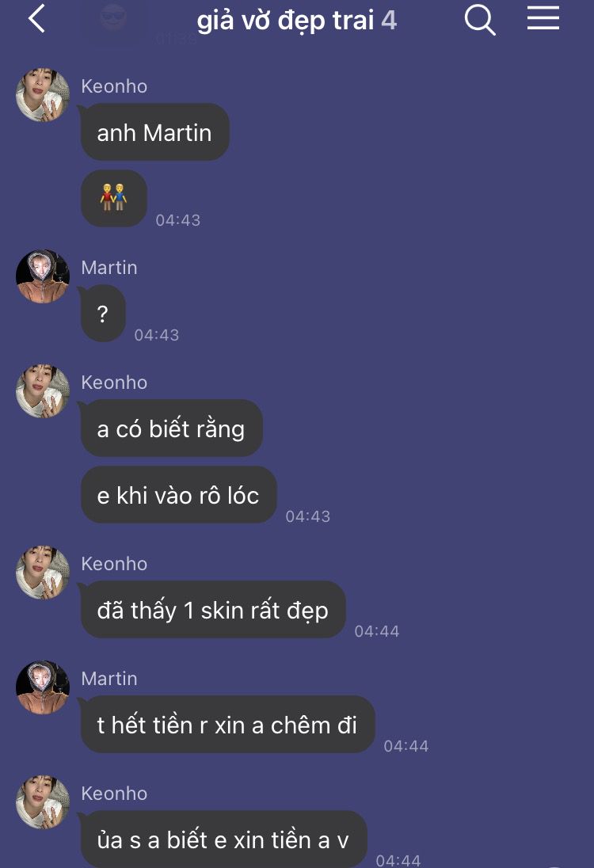Screen dimensions: 594x868
Task: Tap the Martin sender name above '?'
Action: pyautogui.click(x=109, y=268)
